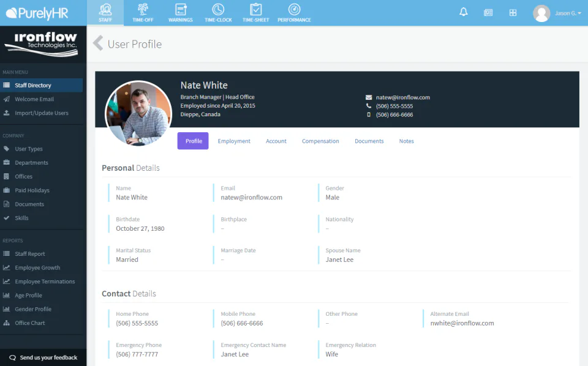Image resolution: width=588 pixels, height=366 pixels.
Task: Click the User Types tag icon
Action: 6,149
